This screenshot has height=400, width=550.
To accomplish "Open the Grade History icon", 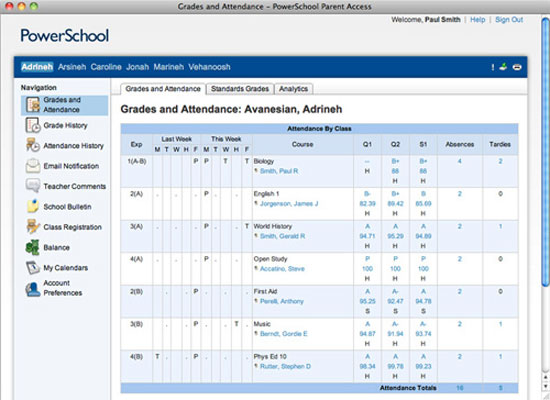I will point(33,125).
